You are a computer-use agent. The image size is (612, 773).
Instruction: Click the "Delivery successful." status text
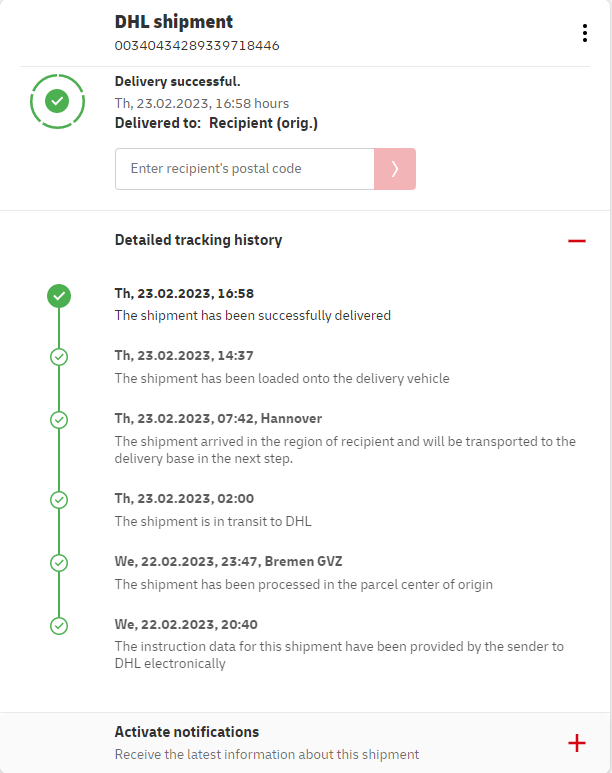coord(178,82)
